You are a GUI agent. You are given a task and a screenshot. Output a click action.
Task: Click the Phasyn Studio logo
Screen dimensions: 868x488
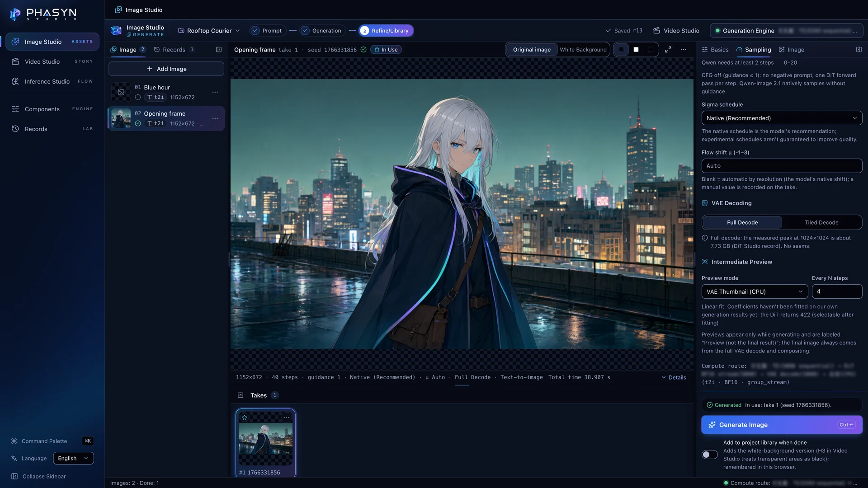tap(43, 14)
